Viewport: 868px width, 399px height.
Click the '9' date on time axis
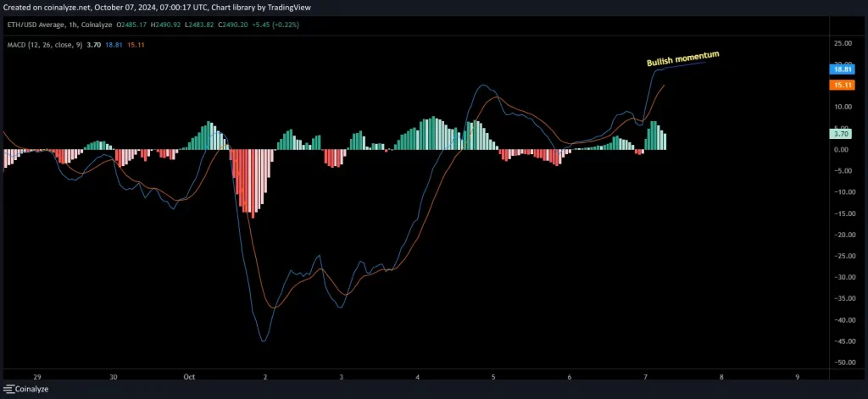coord(798,376)
